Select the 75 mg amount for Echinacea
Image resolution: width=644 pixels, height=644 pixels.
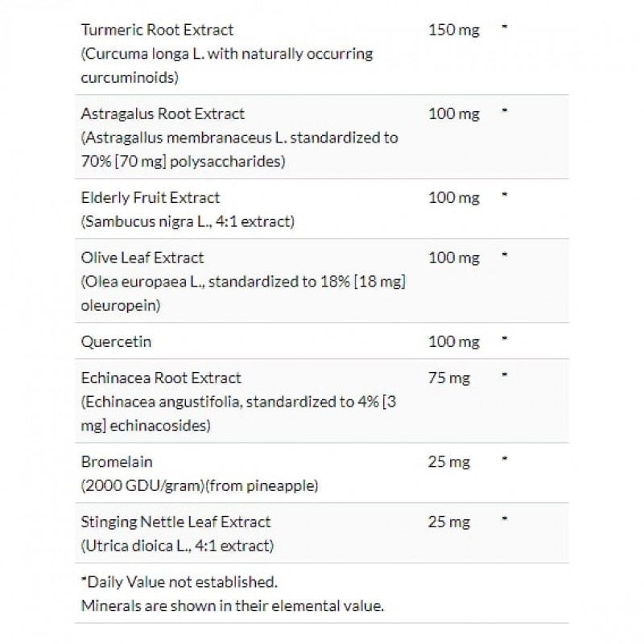pyautogui.click(x=450, y=378)
